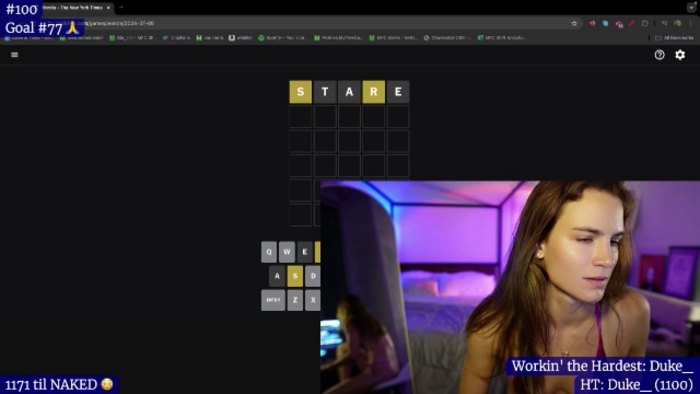
Task: Click the Z key on Wordle keyboard
Action: point(295,300)
